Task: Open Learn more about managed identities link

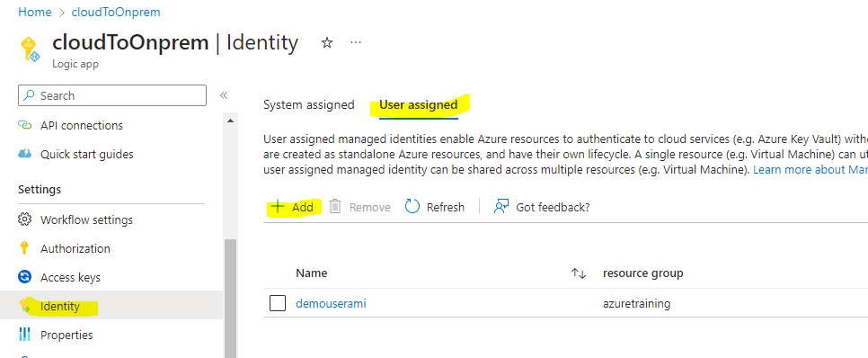Action: 810,170
